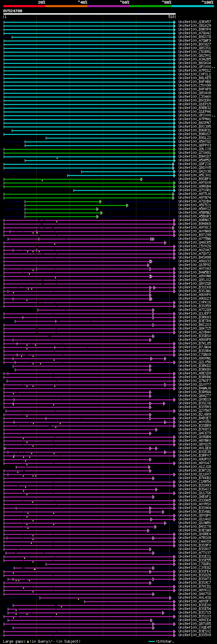Screen dimensions: 217x644
Task: Click the UniRef100_C0PKI6 label
Action: 195,302
